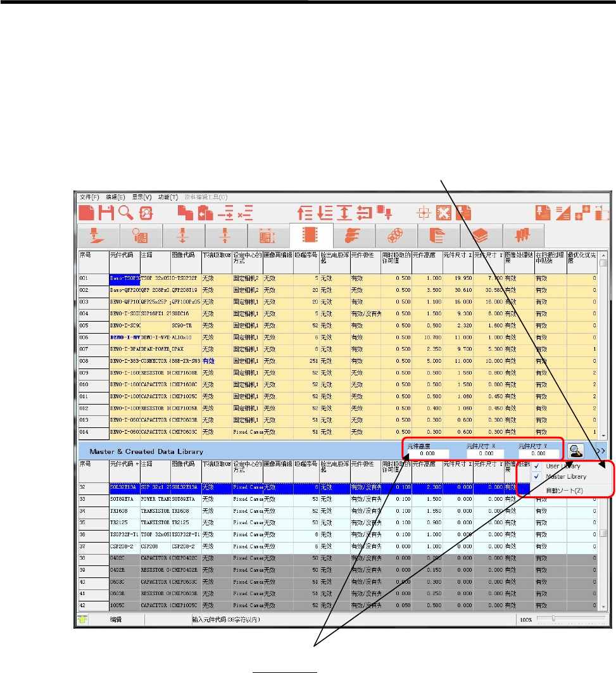This screenshot has height=673, width=616.
Task: Click the new file toolbar icon
Action: point(86,213)
